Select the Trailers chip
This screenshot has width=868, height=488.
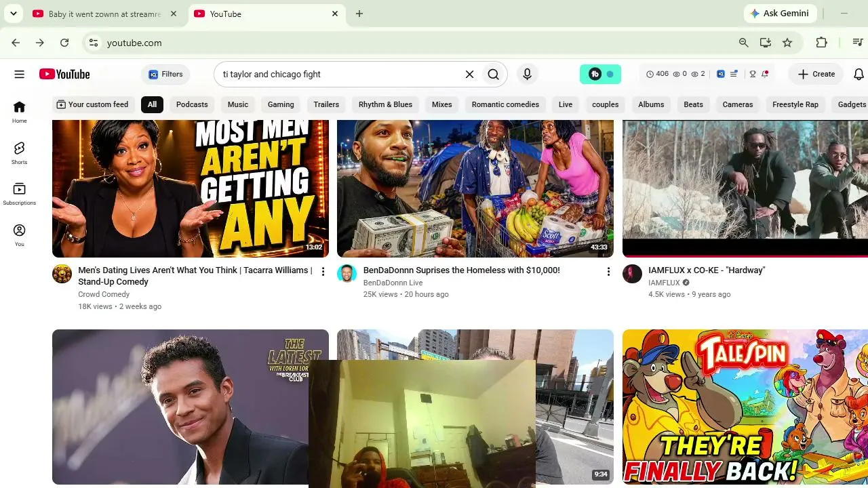pyautogui.click(x=326, y=104)
